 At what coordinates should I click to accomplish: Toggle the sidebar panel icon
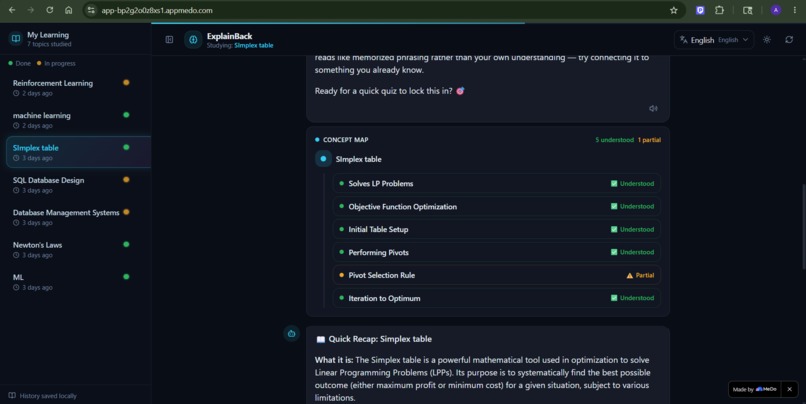click(169, 40)
